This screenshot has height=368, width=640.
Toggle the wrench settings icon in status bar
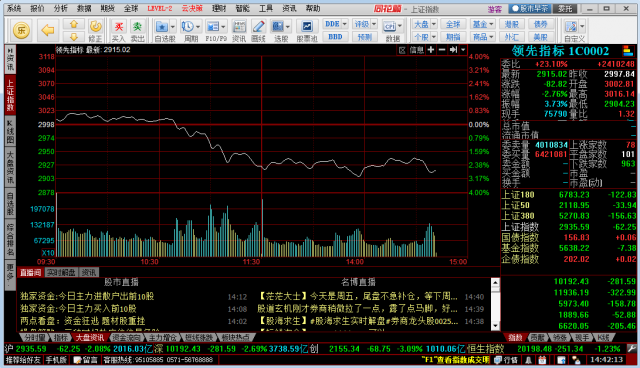pos(631,348)
